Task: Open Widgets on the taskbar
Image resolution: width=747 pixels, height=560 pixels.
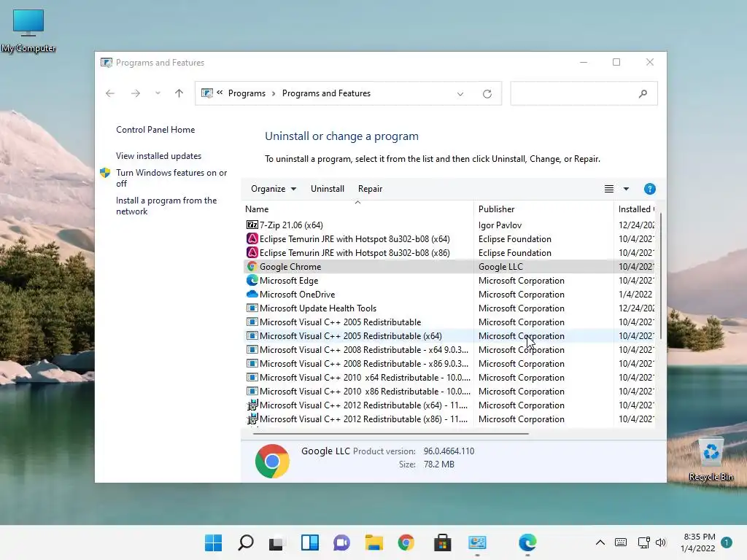Action: [309, 542]
